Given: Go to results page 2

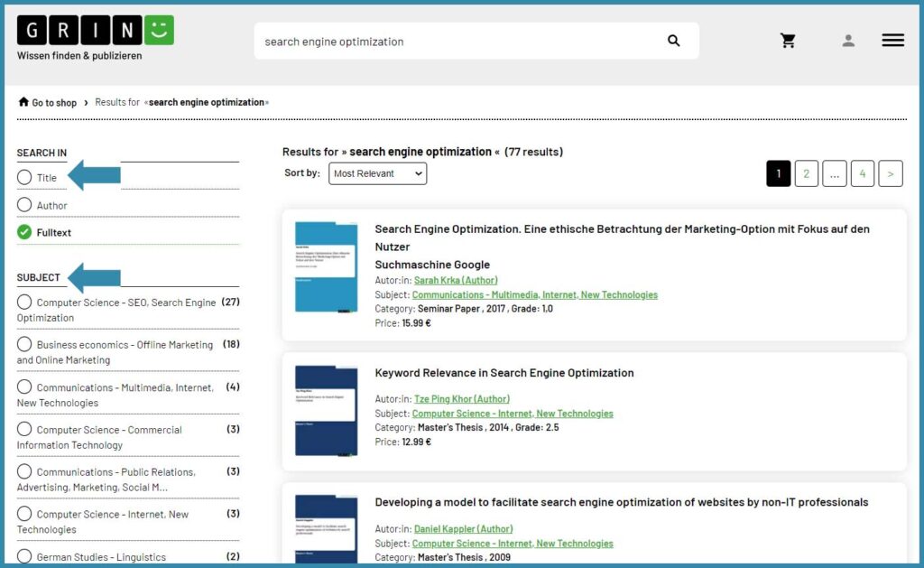Looking at the screenshot, I should [806, 173].
